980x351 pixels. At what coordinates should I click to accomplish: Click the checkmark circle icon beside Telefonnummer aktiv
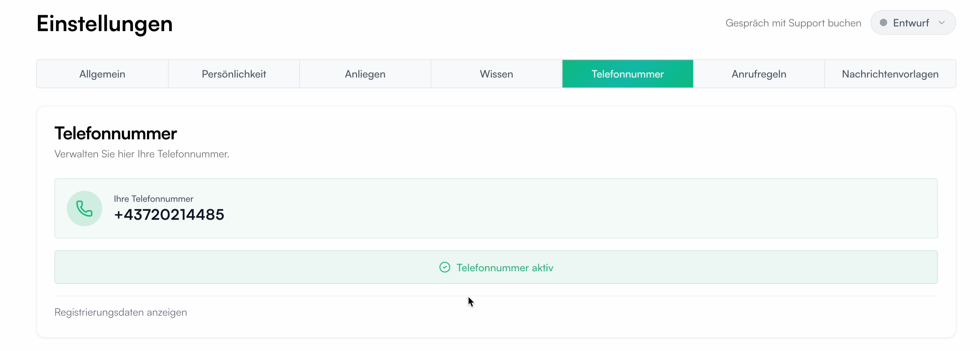(x=445, y=268)
